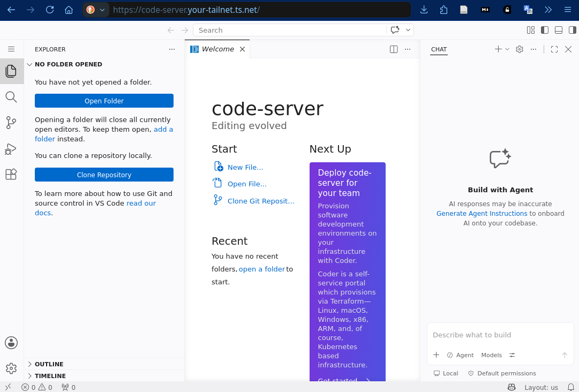Show errors and warnings from status bar

(x=36, y=387)
